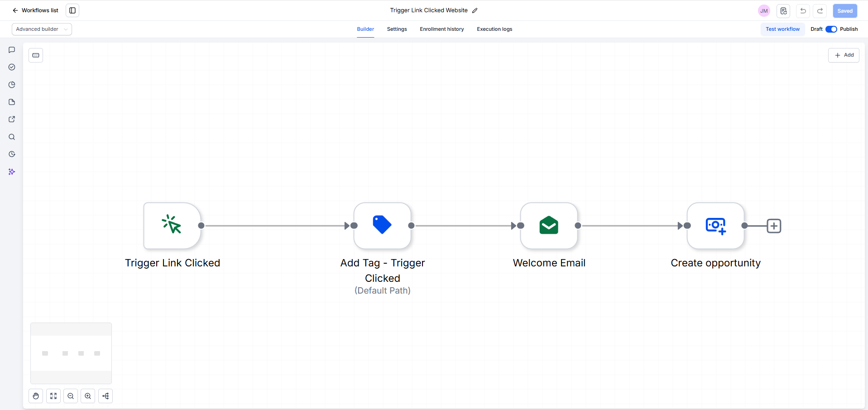Open keyboard shortcuts icon
The image size is (868, 410).
click(36, 55)
